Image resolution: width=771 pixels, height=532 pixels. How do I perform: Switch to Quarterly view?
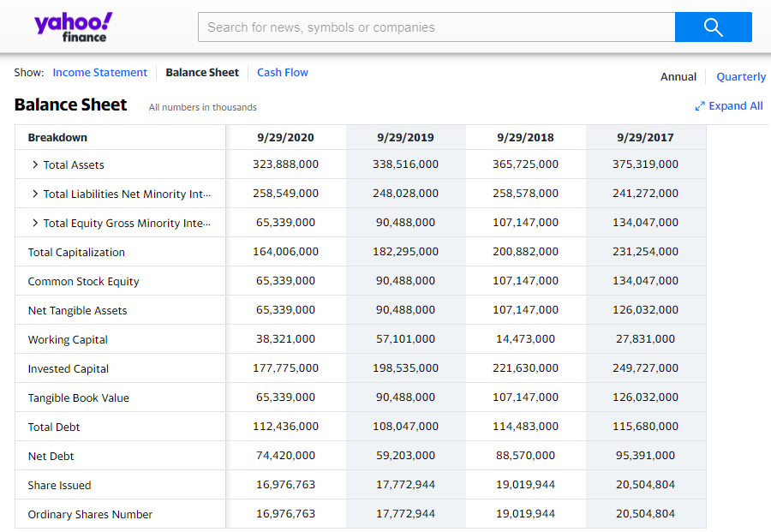[741, 77]
